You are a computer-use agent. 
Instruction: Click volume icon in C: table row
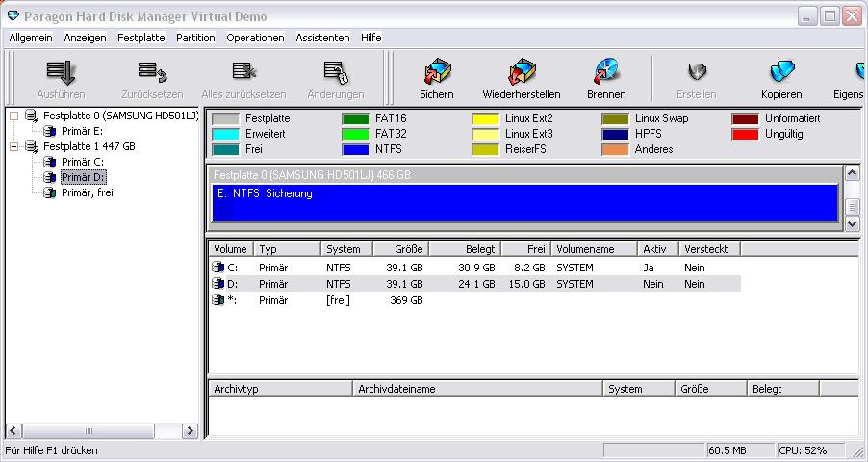point(218,268)
